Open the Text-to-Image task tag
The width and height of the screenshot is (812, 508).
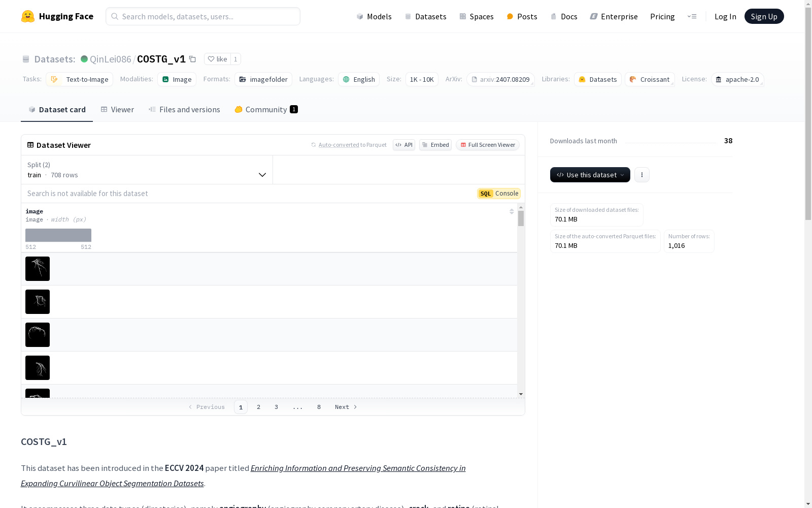click(80, 79)
